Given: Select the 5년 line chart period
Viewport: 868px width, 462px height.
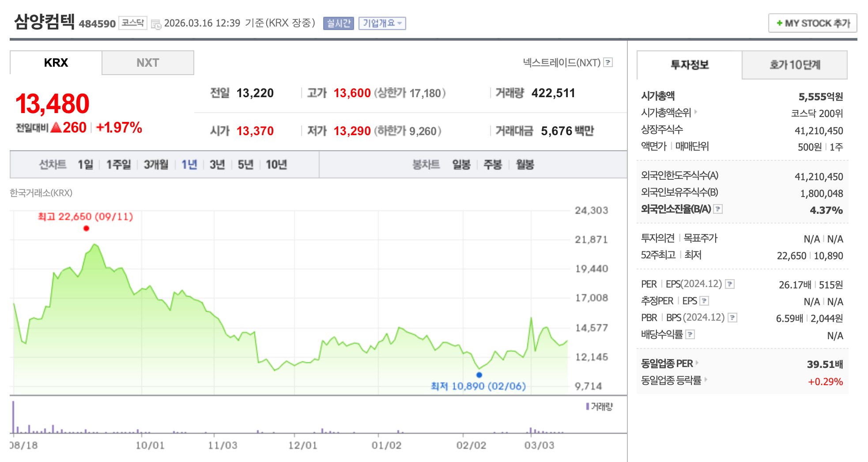Looking at the screenshot, I should (x=245, y=165).
